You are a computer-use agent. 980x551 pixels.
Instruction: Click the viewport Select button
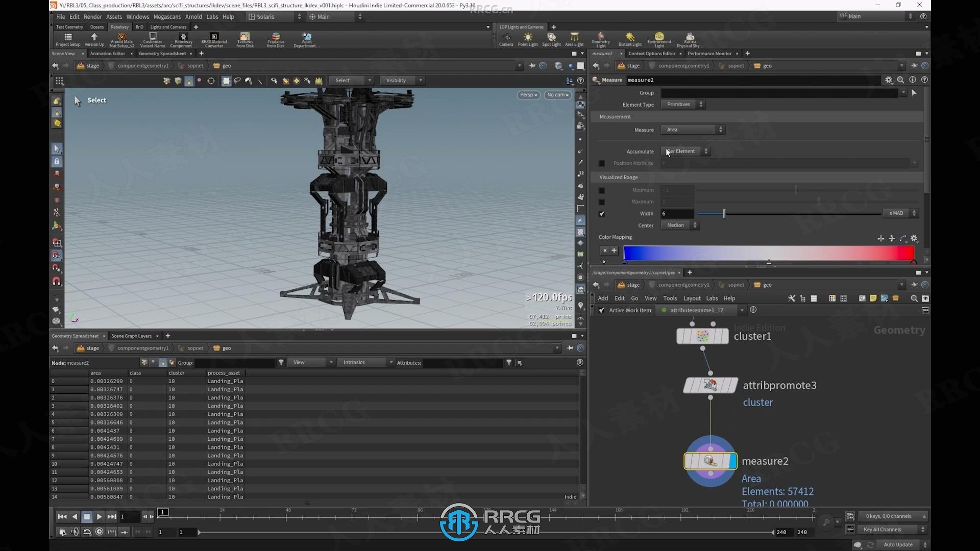[352, 81]
